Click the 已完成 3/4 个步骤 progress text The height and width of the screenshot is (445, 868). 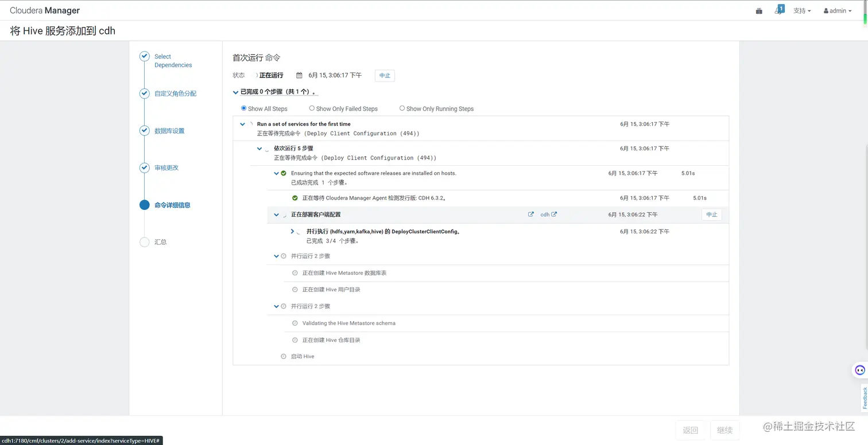pyautogui.click(x=332, y=241)
